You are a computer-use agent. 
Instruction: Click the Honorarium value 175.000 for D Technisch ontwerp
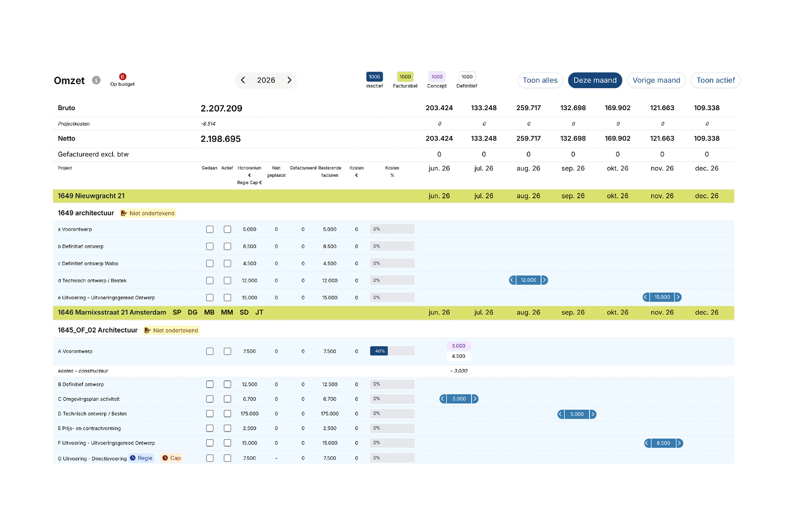click(x=249, y=414)
